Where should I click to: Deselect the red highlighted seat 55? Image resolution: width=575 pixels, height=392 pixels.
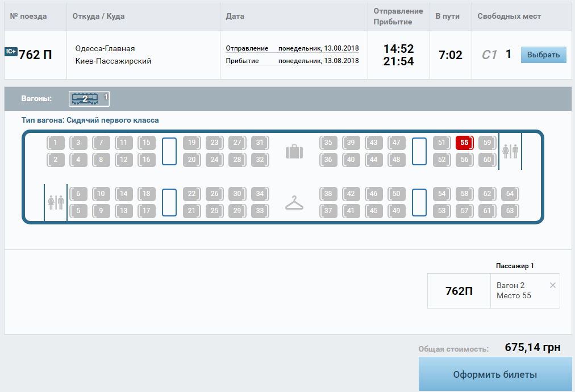pyautogui.click(x=464, y=143)
